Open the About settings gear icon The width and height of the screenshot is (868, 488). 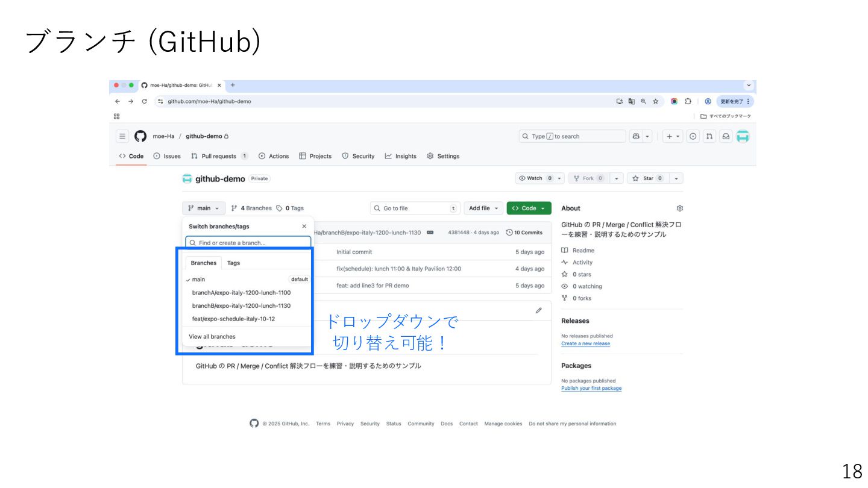click(680, 208)
